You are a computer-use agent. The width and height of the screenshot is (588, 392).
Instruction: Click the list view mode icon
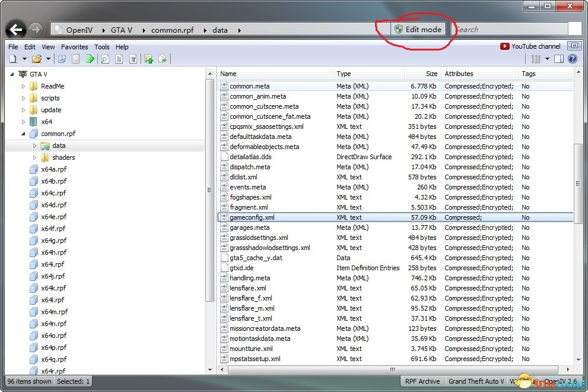click(536, 59)
